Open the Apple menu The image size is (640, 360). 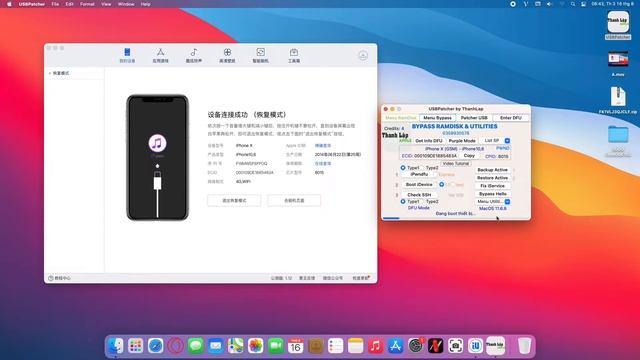[x=9, y=4]
